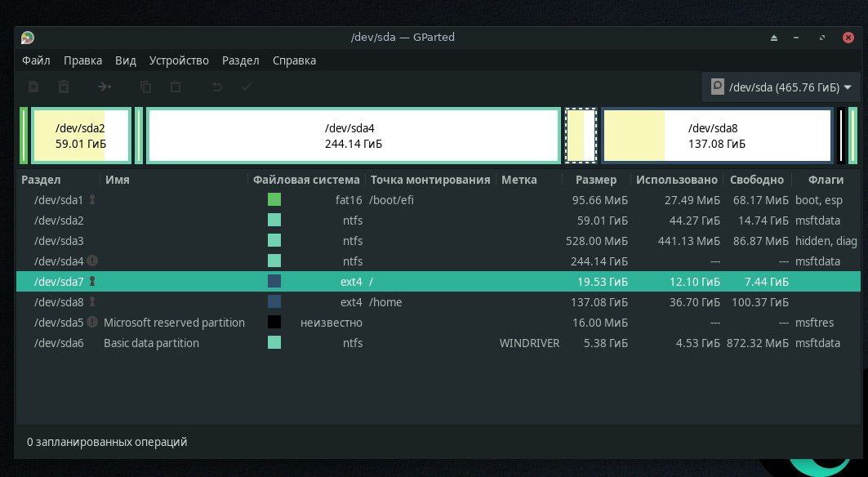Click the Basic data partition name
This screenshot has height=477, width=868.
tap(151, 343)
